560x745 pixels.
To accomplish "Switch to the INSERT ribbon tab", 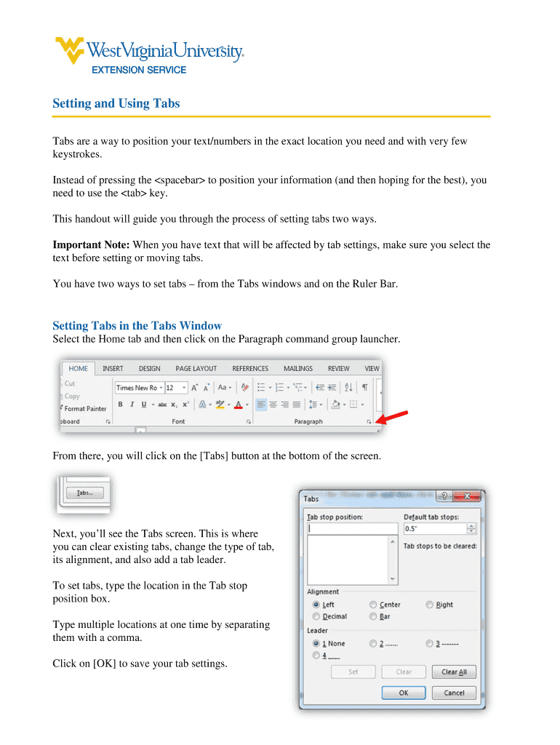I will [113, 369].
